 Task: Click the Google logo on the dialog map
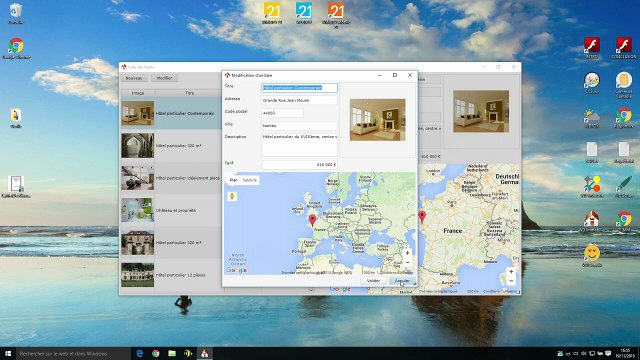tap(236, 270)
